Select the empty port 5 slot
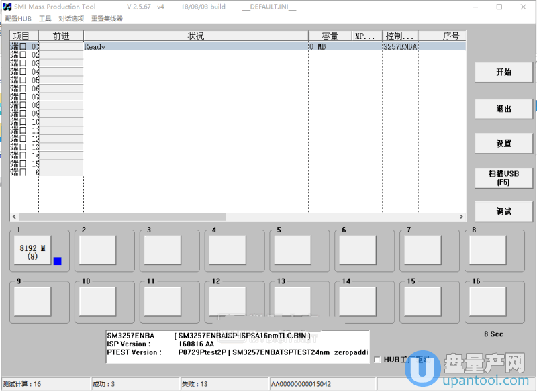Screen dimensions: 537x392 click(292, 251)
